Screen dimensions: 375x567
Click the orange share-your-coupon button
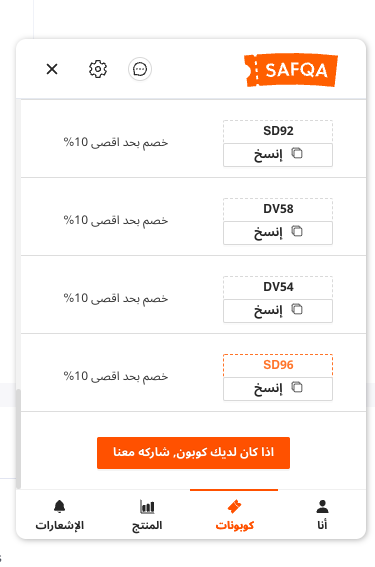click(193, 453)
